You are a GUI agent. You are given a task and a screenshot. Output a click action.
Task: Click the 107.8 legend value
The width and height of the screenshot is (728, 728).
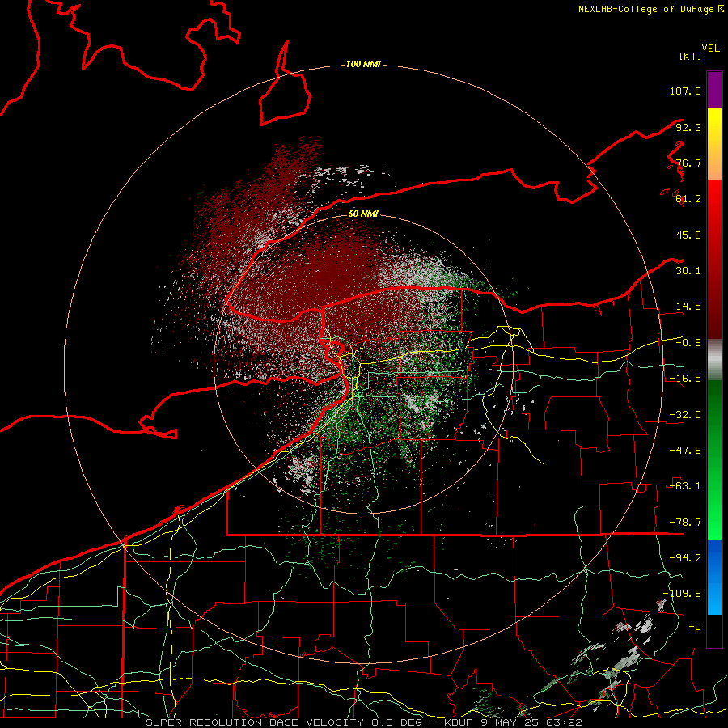[x=685, y=91]
